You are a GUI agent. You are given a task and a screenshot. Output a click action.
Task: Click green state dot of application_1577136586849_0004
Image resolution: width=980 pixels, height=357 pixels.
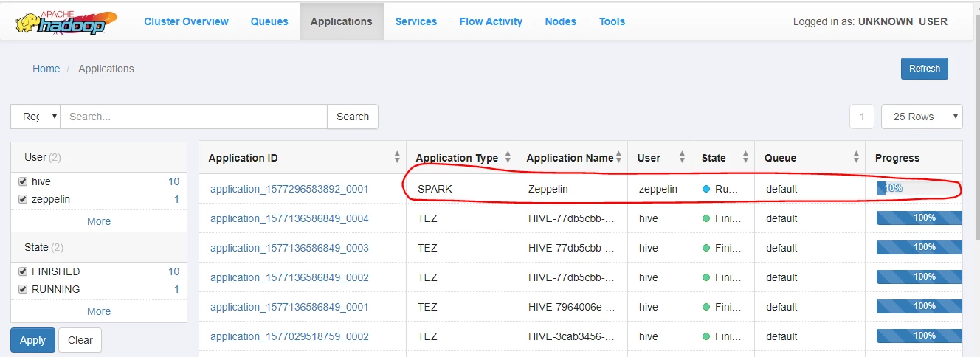(x=706, y=218)
